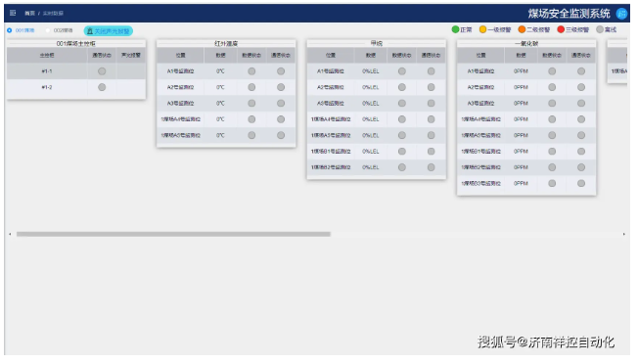Click the #1-2 cabinet row label
This screenshot has height=364, width=638.
tap(47, 87)
